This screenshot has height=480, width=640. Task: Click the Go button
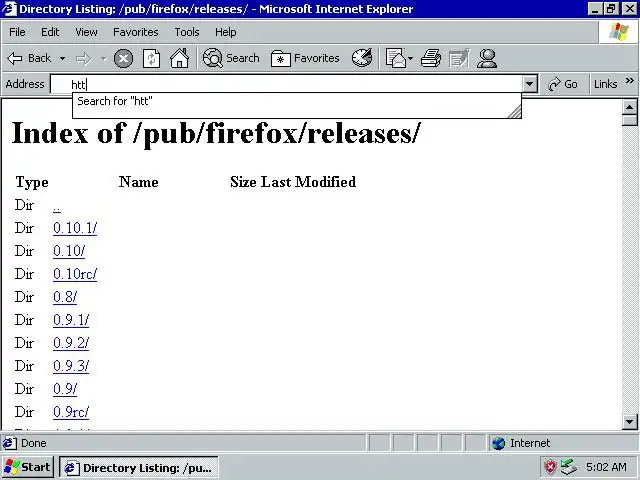pyautogui.click(x=563, y=84)
